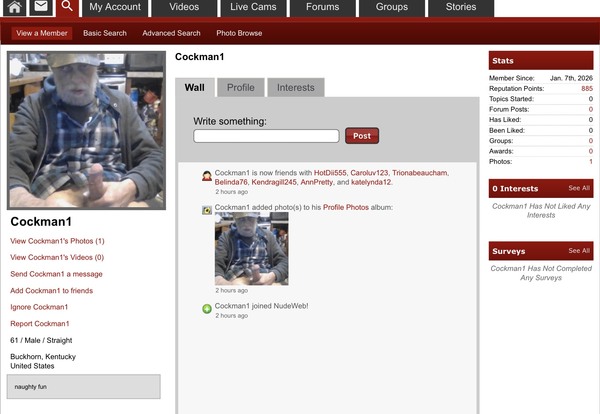Screen dimensions: 600x414
Task: Open the mail envelope icon
Action: (x=40, y=8)
